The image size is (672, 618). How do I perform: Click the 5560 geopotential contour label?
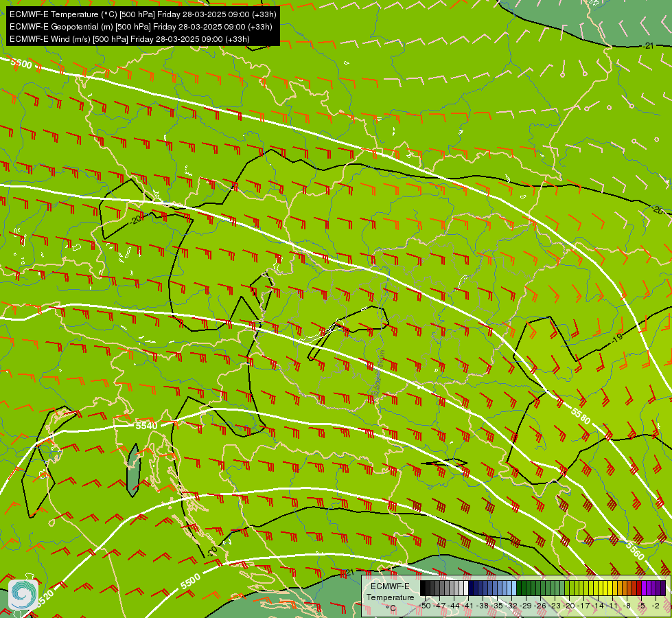point(635,551)
